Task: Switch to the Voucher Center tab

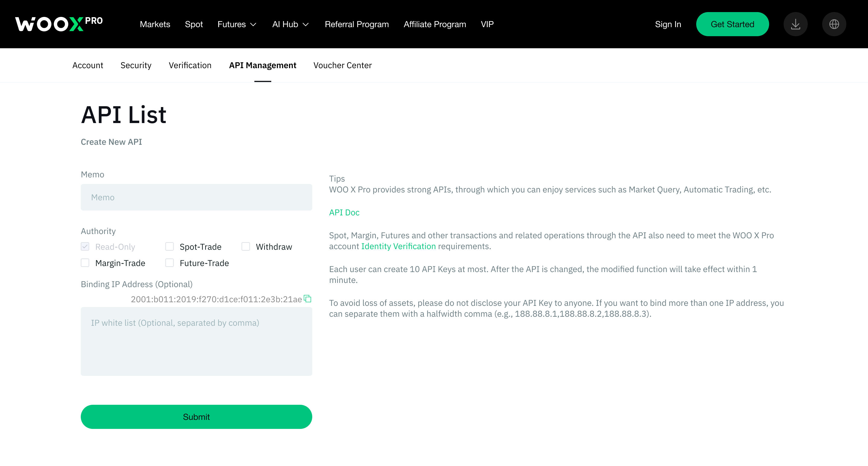Action: coord(342,65)
